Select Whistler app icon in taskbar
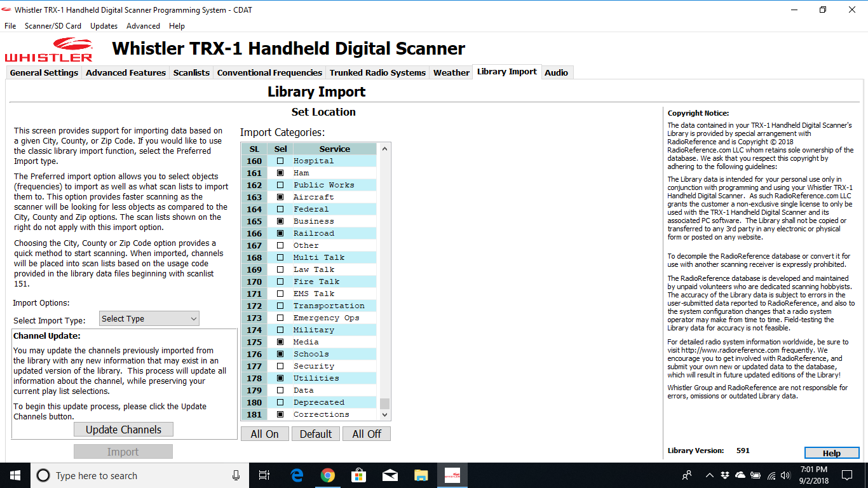The image size is (868, 488). point(452,475)
